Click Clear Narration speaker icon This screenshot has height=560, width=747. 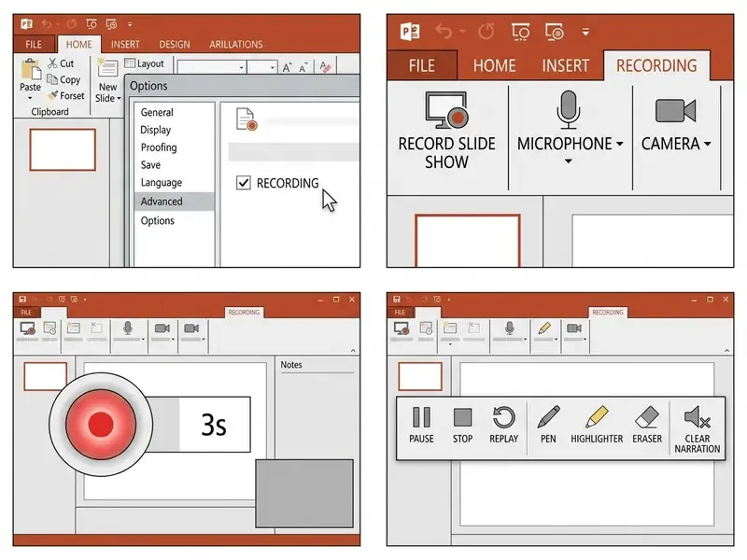coord(697,416)
